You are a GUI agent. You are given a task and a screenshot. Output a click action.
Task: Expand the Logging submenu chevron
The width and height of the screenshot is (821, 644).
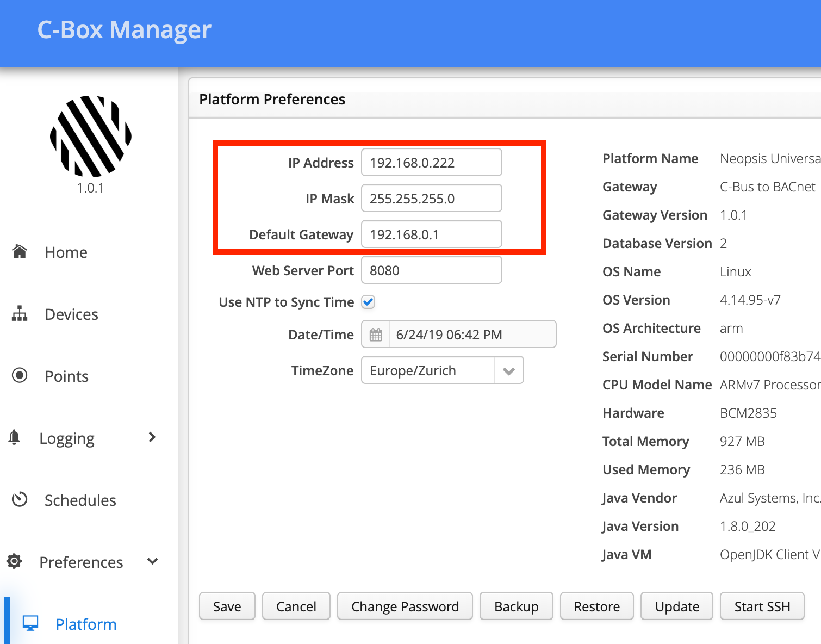[x=152, y=437]
